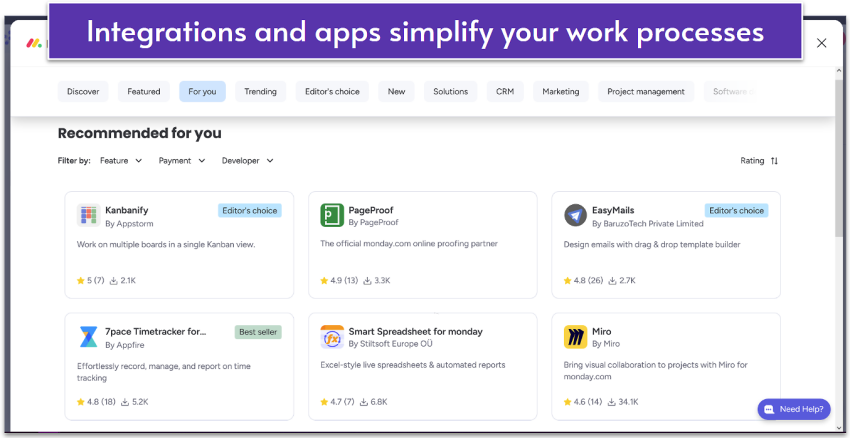Click EasyMails download count icon

click(612, 281)
